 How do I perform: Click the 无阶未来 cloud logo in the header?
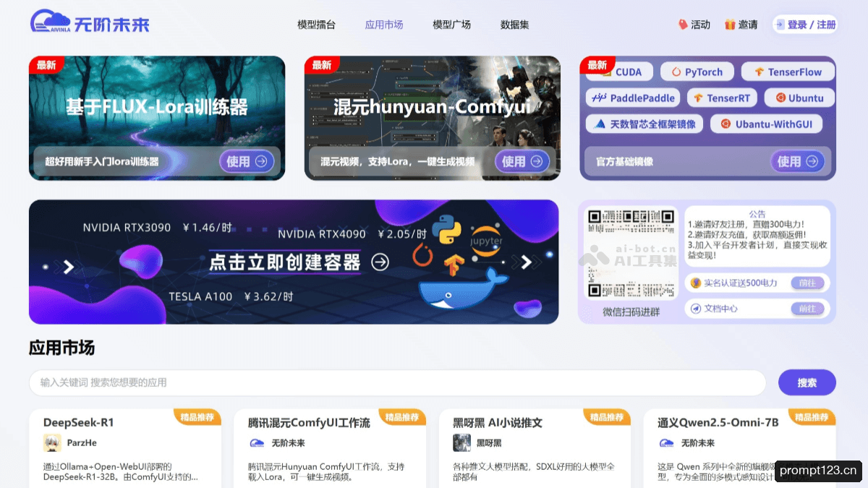(x=89, y=22)
